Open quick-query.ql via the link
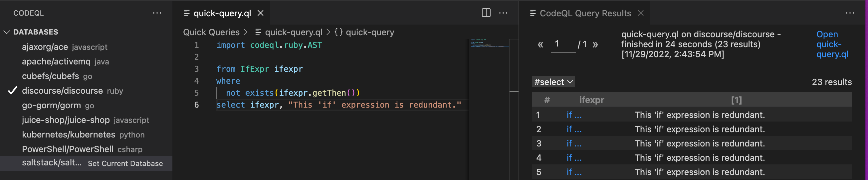 [832, 44]
